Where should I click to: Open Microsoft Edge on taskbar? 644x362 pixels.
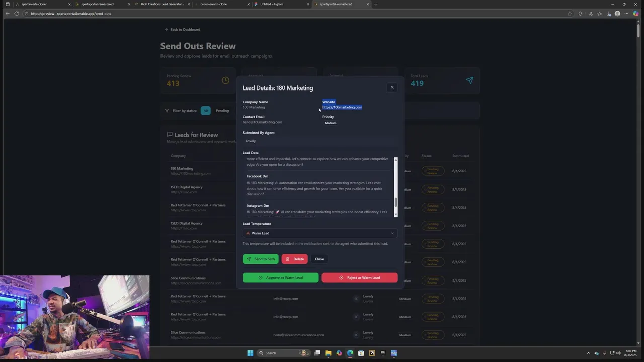coord(350,353)
